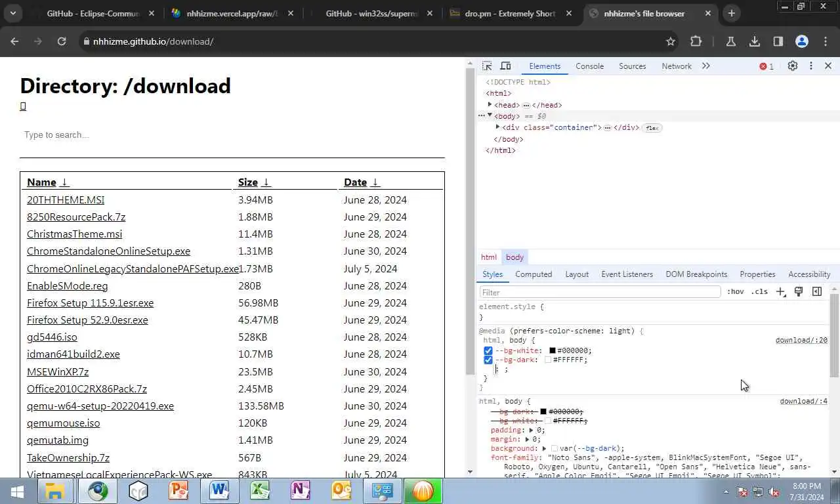Focus the Styles Filter input box

pos(600,292)
